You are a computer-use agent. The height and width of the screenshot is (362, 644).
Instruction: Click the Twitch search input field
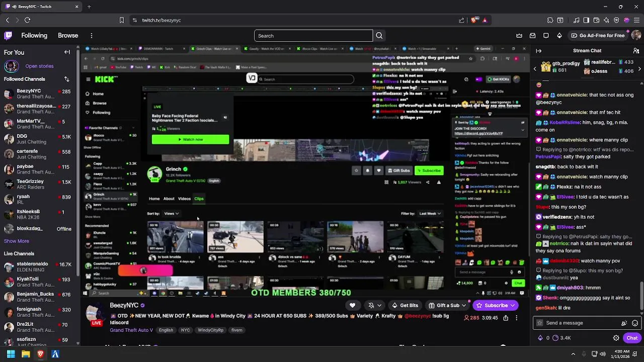click(313, 36)
